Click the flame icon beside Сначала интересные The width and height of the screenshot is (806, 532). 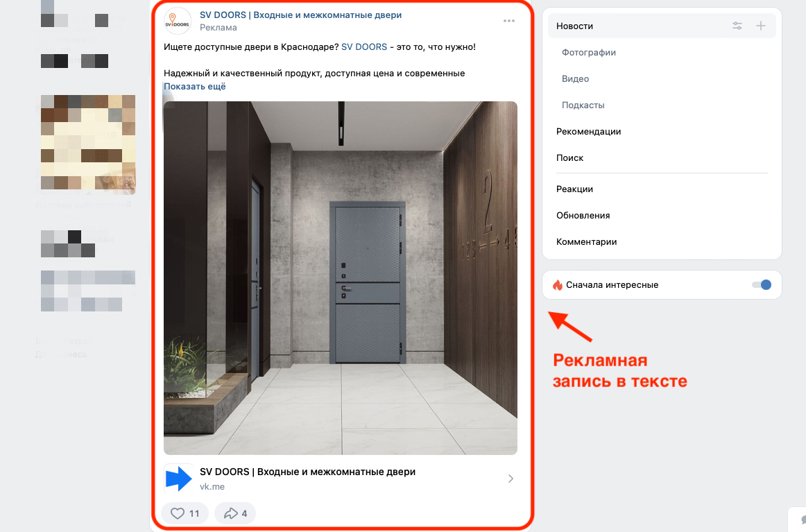coord(557,285)
